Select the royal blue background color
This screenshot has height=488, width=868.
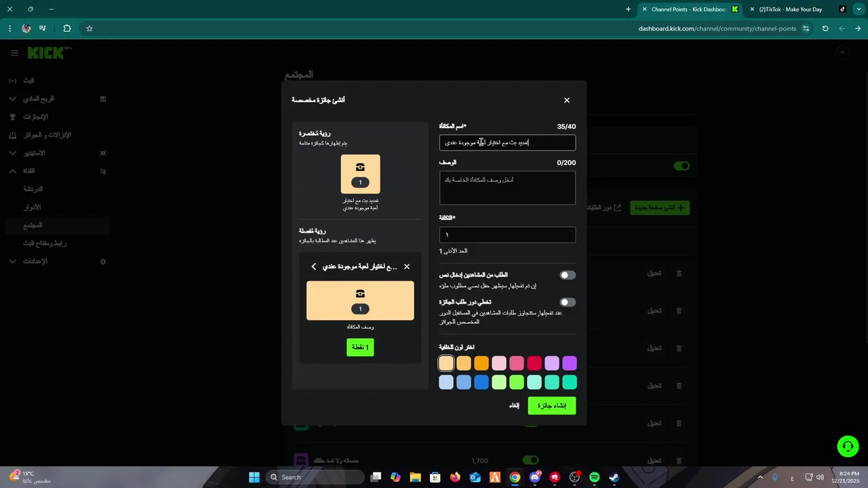(481, 382)
